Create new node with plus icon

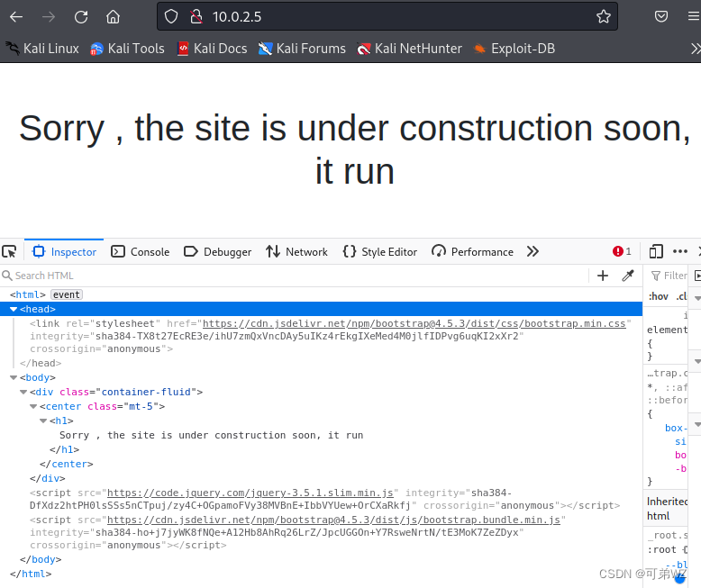tap(603, 276)
